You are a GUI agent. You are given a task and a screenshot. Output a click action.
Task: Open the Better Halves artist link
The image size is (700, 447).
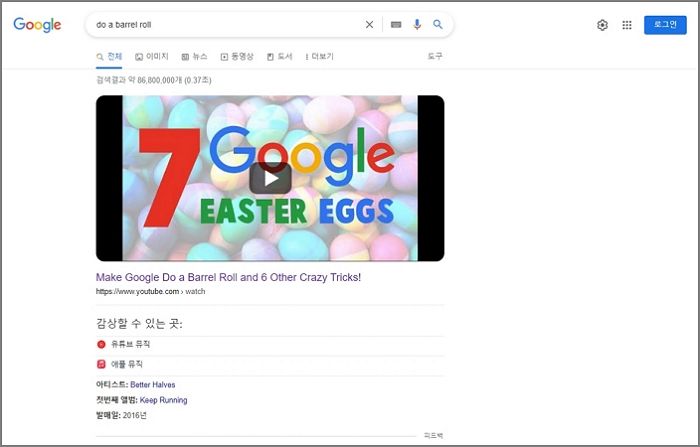point(153,384)
